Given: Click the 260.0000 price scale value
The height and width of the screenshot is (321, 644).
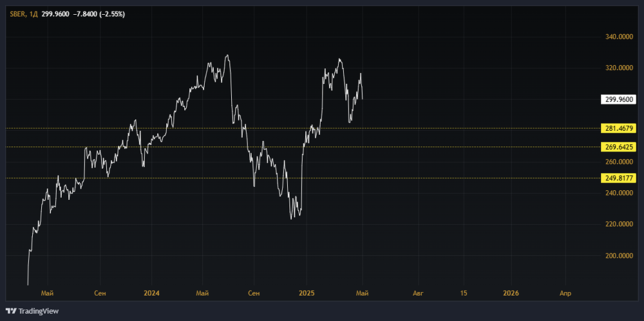Looking at the screenshot, I should tap(618, 162).
